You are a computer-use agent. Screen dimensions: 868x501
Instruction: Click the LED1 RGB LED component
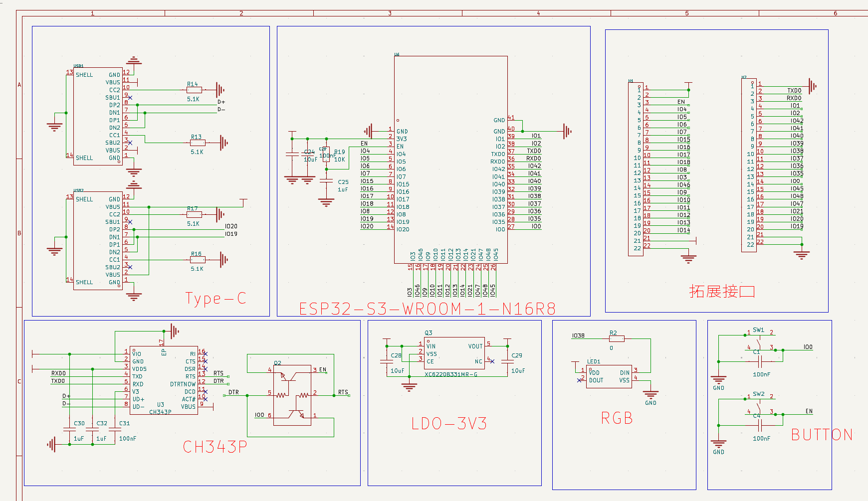pos(609,376)
